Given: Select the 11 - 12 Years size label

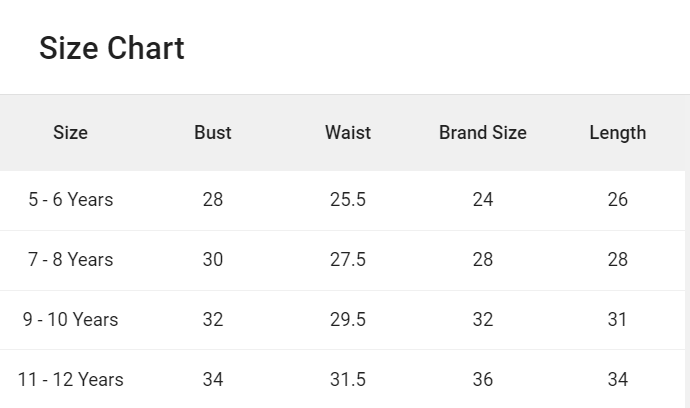Looking at the screenshot, I should coord(70,380).
